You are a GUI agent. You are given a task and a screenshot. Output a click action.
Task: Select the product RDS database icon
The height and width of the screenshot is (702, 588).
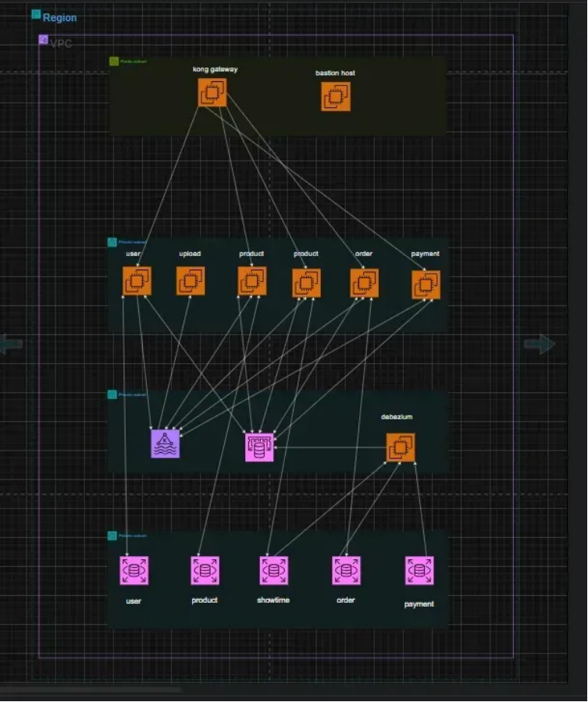205,570
